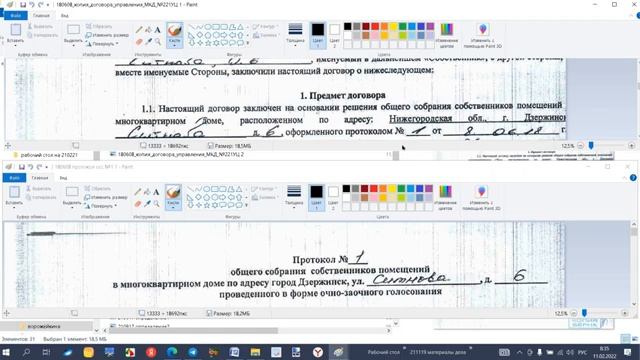Switch to Главная tab in договора Paint window
The height and width of the screenshot is (360, 640).
41,16
